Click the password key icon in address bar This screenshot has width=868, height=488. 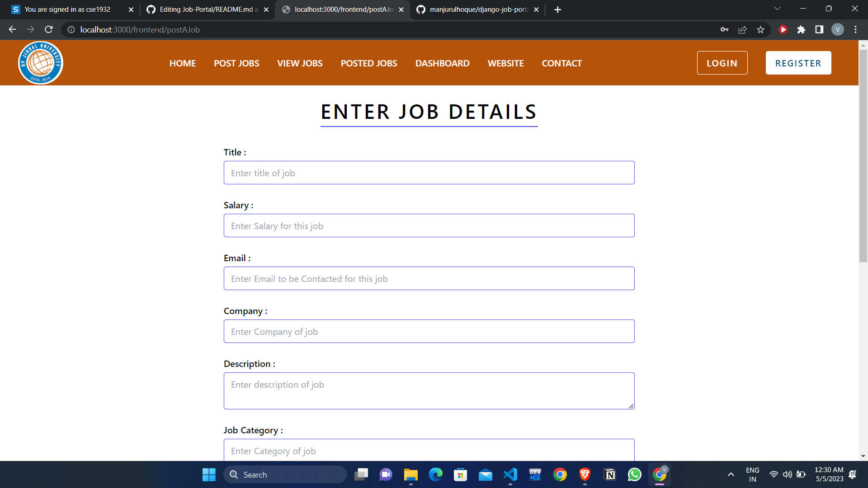[x=724, y=29]
